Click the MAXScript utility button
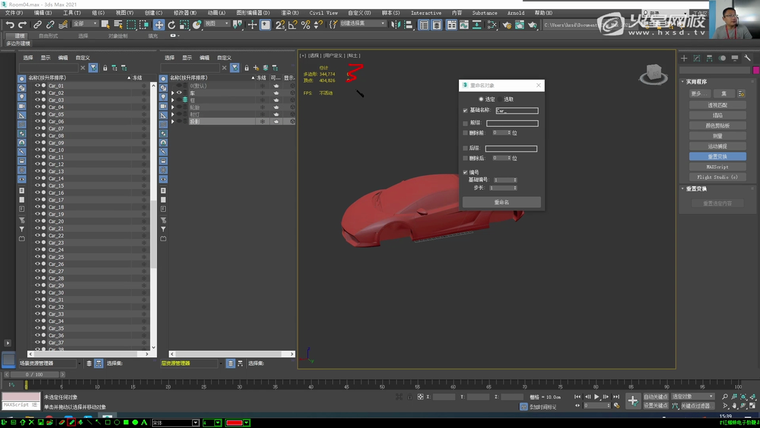The width and height of the screenshot is (760, 428). (717, 166)
